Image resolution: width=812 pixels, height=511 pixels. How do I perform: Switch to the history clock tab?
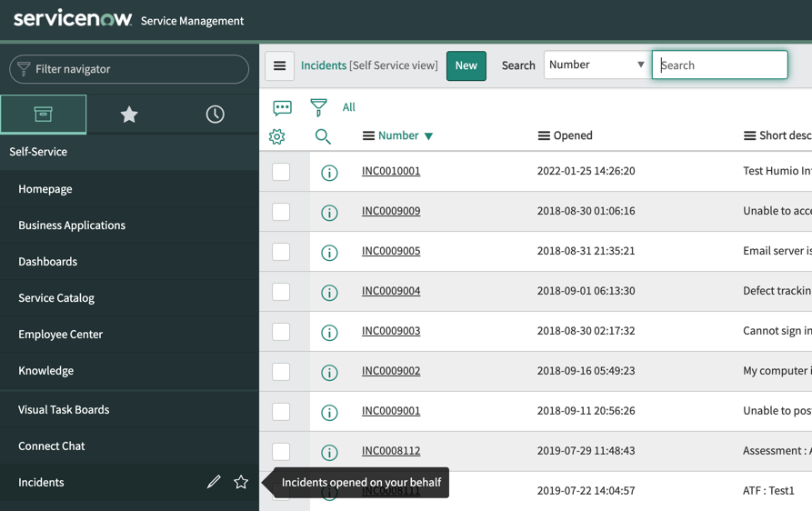point(215,114)
